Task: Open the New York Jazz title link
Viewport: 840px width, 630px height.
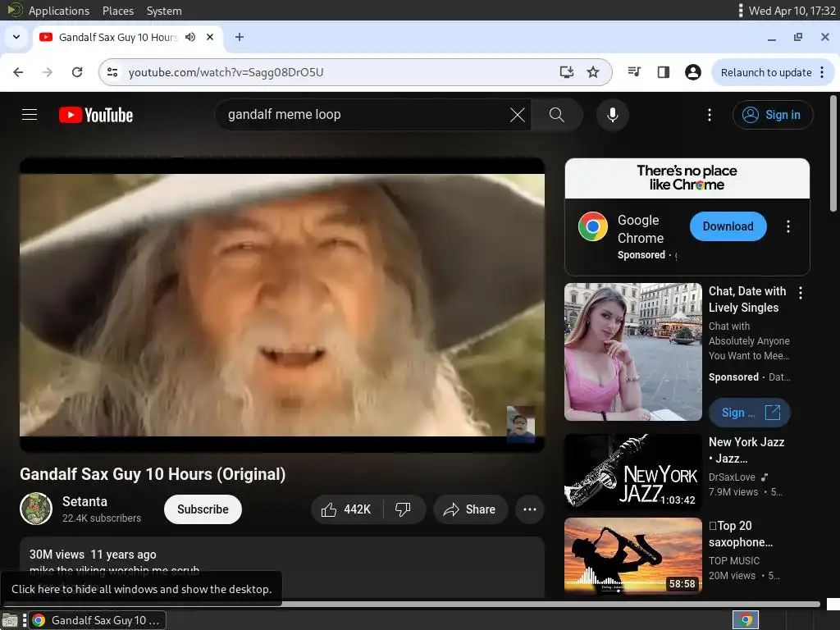Action: tap(746, 450)
